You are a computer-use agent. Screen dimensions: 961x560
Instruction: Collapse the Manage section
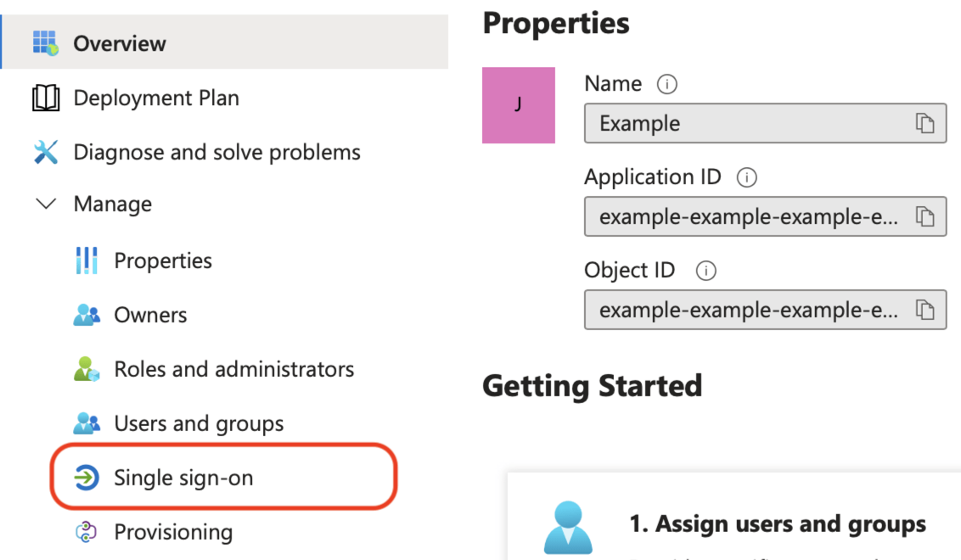[46, 204]
